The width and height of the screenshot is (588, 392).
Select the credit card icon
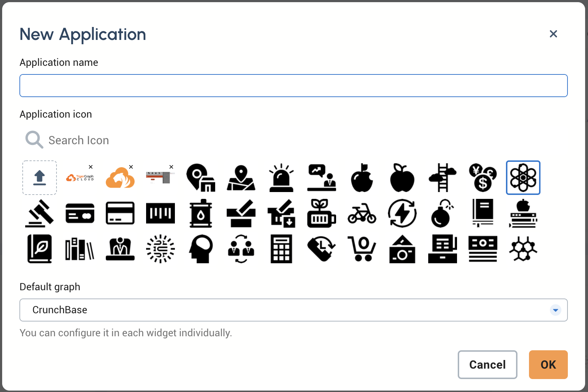coord(80,213)
